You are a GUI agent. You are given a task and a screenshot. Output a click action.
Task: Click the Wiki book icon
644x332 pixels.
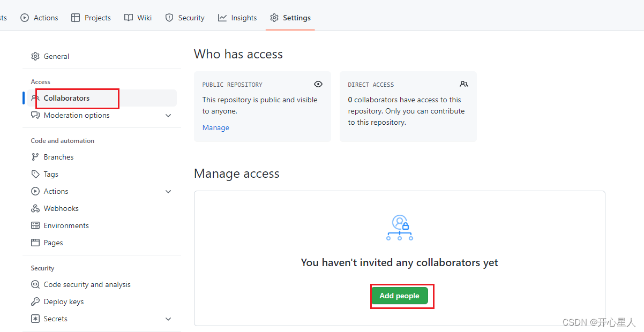[x=129, y=18]
